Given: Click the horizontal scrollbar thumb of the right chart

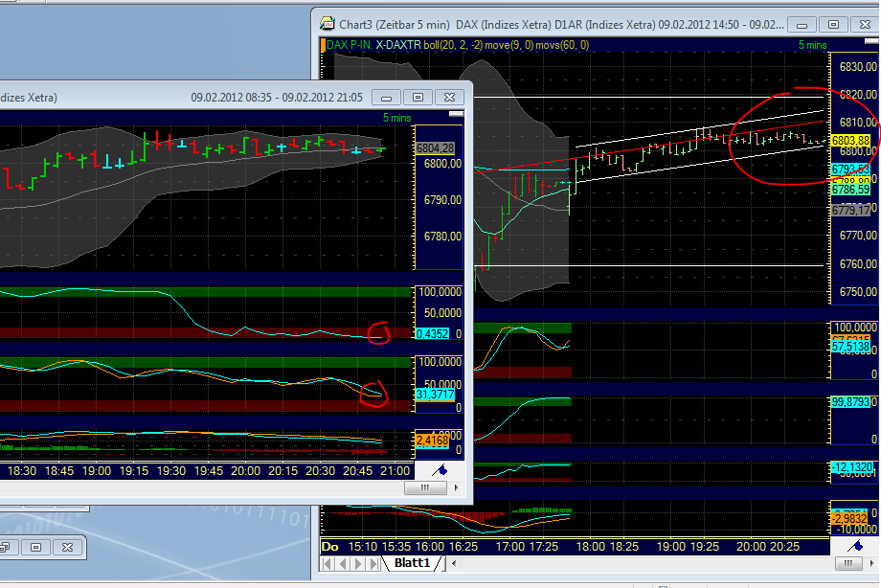Looking at the screenshot, I should point(848,563).
